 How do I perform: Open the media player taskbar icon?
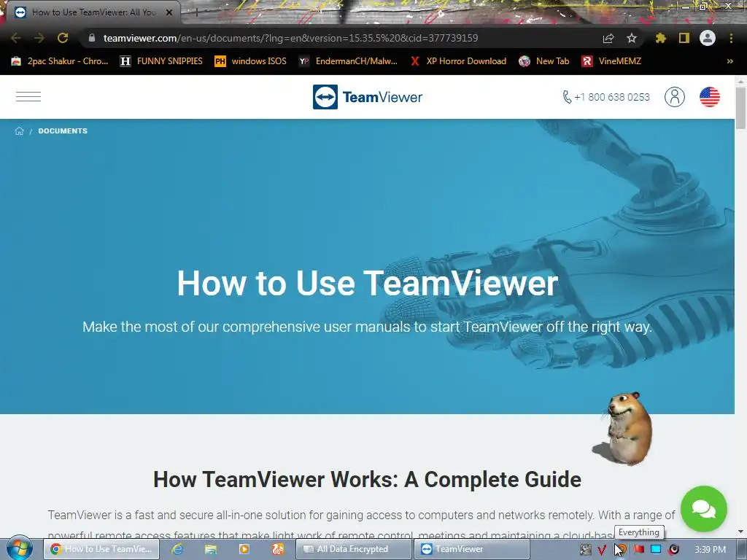coord(244,549)
